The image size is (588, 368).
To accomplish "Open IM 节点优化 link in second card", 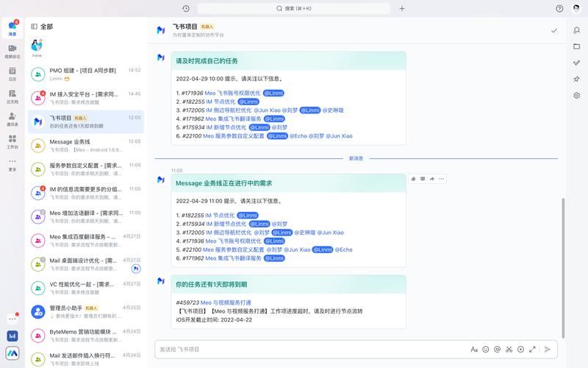I will [x=220, y=216].
